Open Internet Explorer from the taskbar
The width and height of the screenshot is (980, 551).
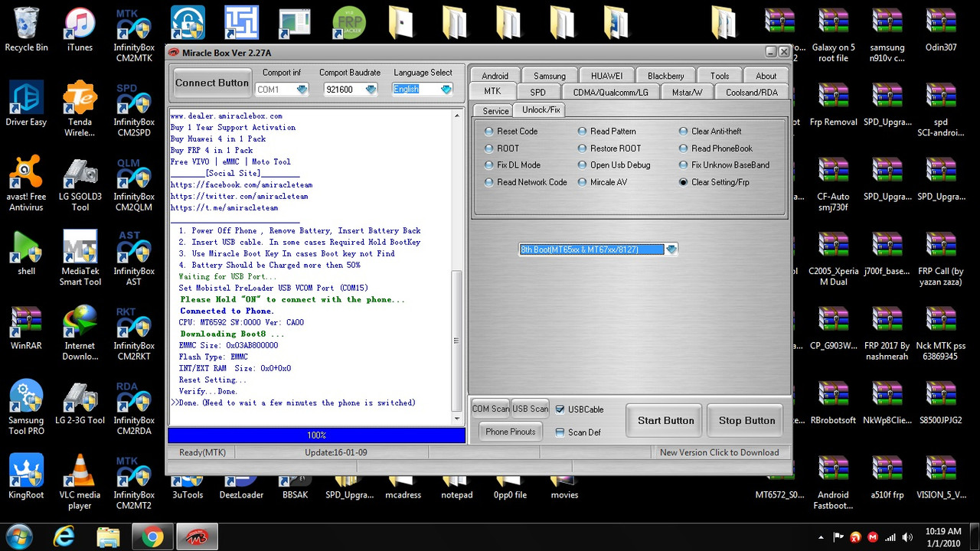coord(64,537)
